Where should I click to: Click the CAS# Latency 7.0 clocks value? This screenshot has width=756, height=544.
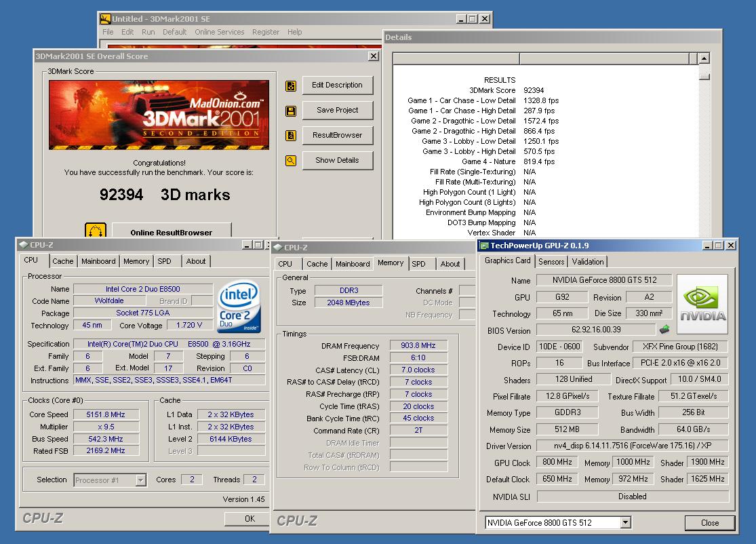pyautogui.click(x=418, y=370)
